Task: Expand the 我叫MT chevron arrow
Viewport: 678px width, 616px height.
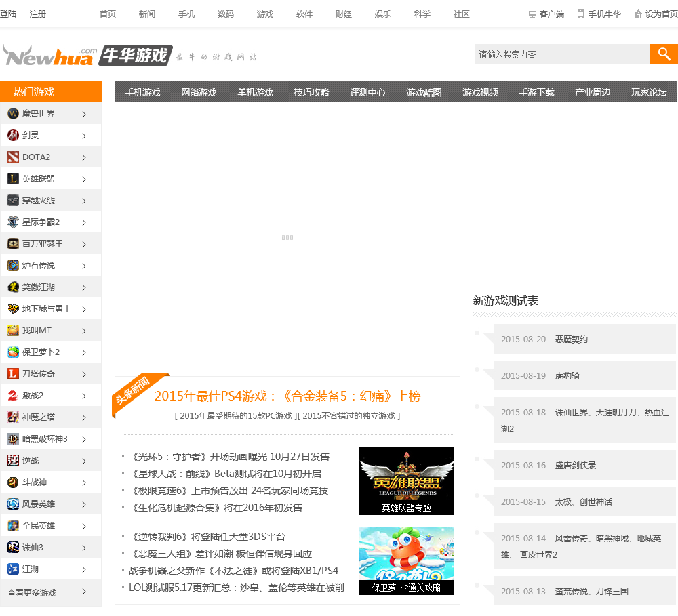Action: (84, 331)
